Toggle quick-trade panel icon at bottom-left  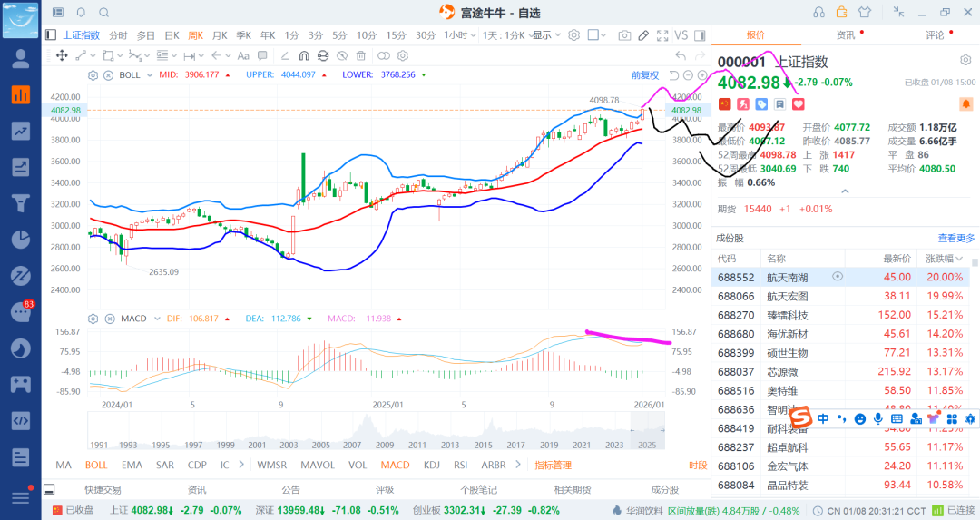click(x=49, y=489)
